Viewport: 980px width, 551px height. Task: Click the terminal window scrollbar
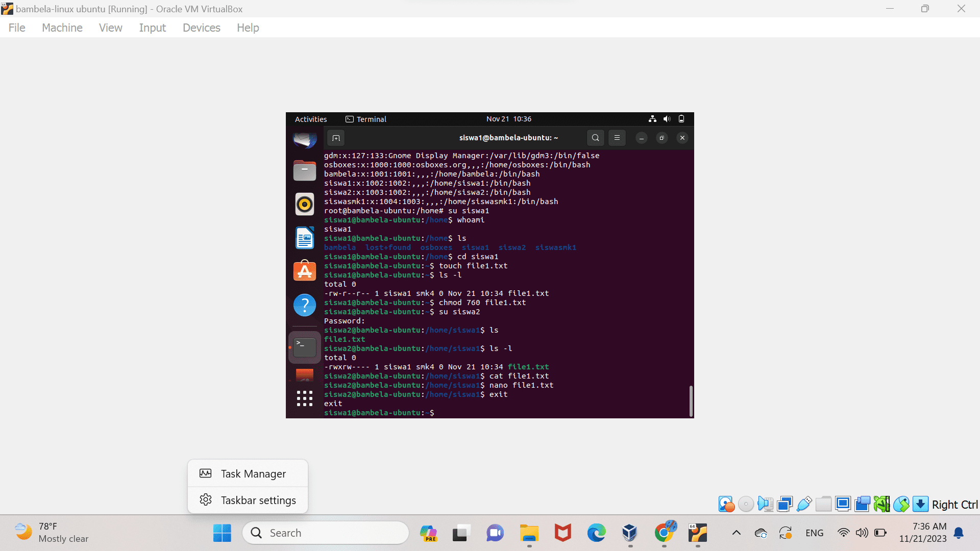click(x=691, y=401)
